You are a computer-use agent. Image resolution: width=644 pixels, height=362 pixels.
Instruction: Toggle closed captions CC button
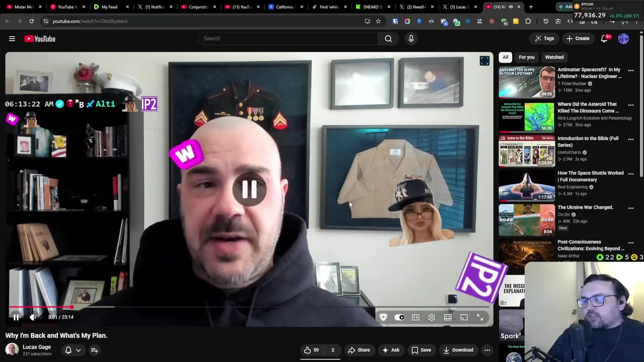(x=416, y=317)
